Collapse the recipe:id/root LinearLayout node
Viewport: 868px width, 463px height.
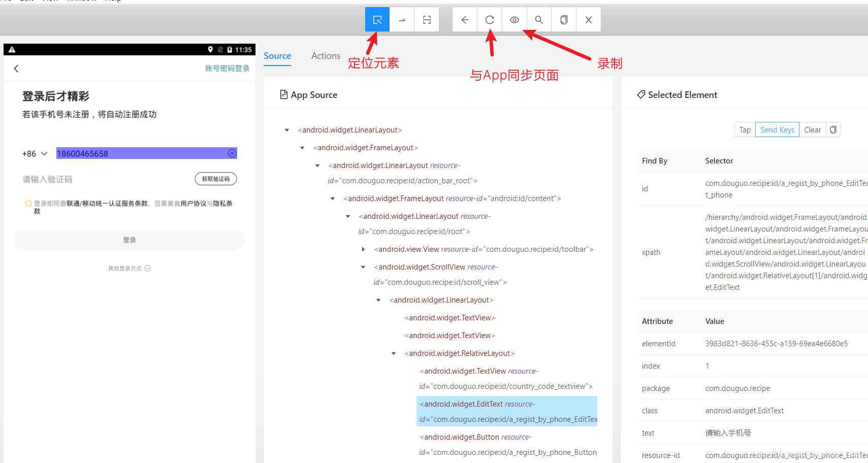pos(348,217)
